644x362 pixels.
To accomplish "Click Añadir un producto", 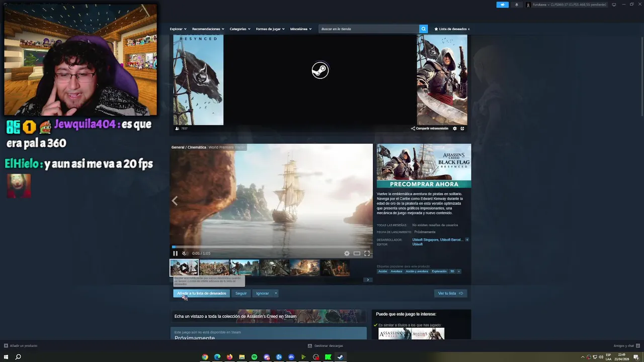I will point(21,346).
